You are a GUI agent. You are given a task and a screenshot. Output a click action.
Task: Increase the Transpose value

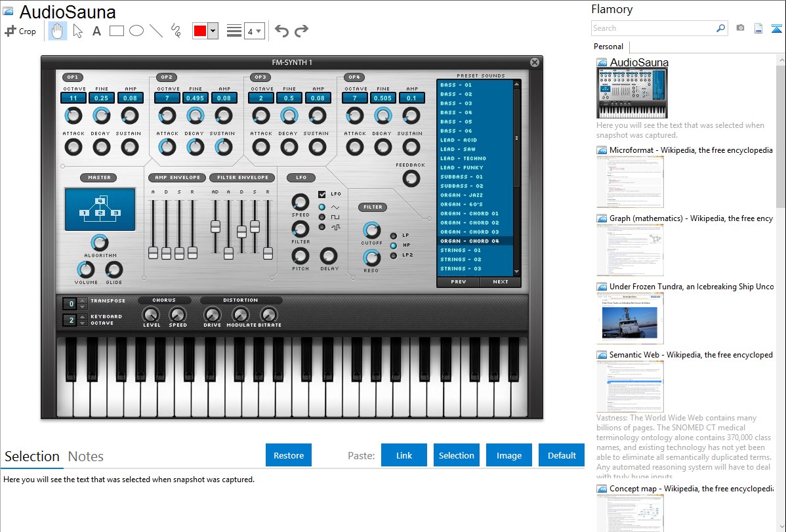click(x=83, y=300)
